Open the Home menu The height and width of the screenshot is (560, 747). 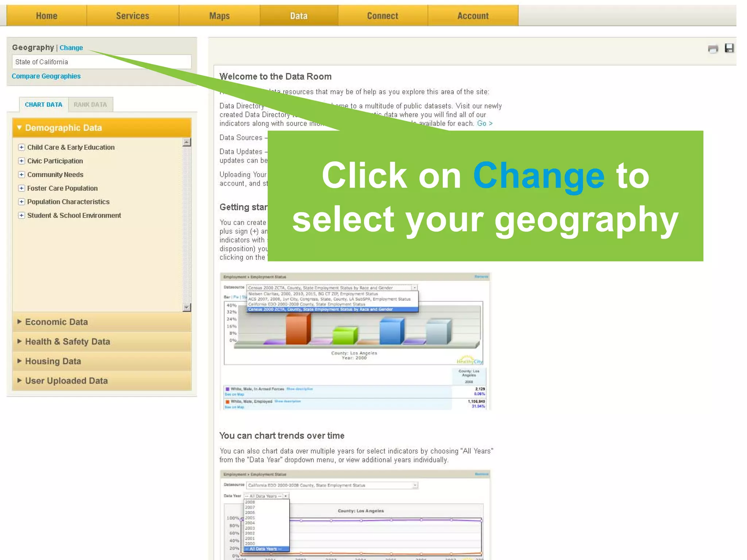pos(47,16)
